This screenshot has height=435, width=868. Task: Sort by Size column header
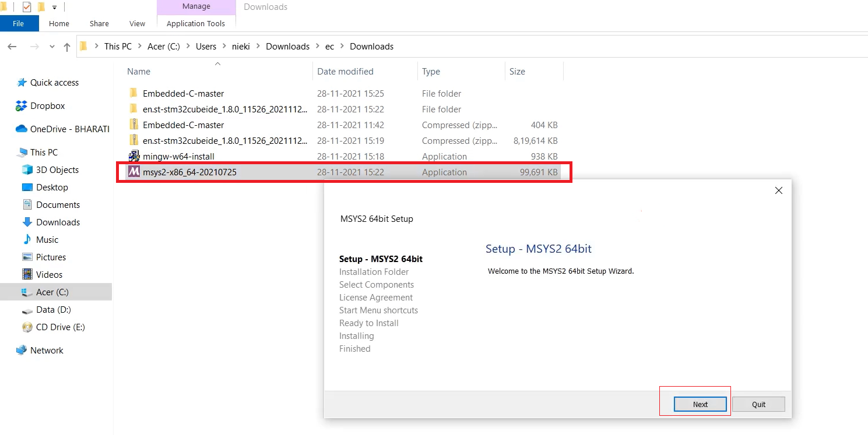[x=533, y=72]
